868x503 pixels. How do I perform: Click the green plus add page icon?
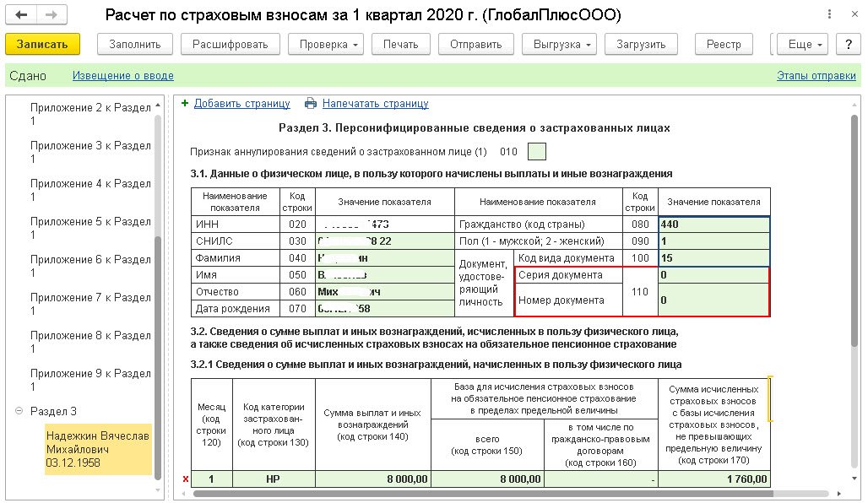click(x=185, y=103)
